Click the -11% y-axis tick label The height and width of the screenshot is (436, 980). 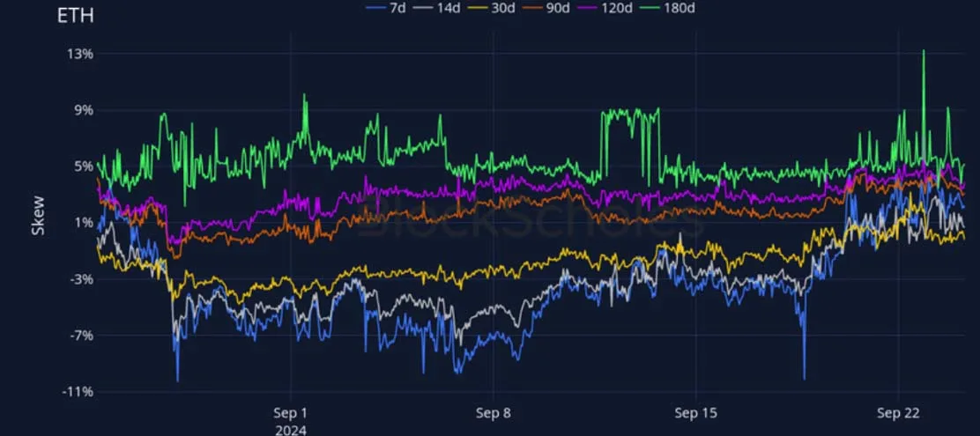pyautogui.click(x=78, y=392)
